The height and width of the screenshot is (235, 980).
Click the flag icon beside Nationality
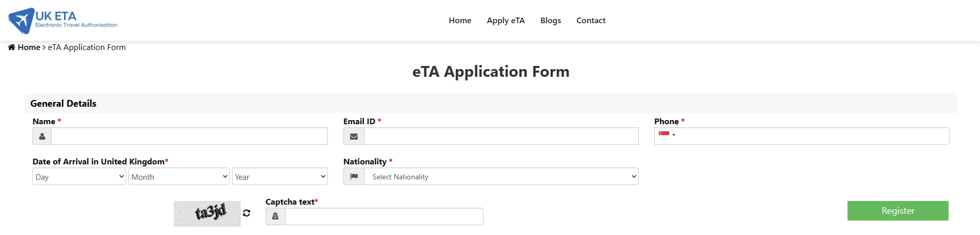click(354, 177)
